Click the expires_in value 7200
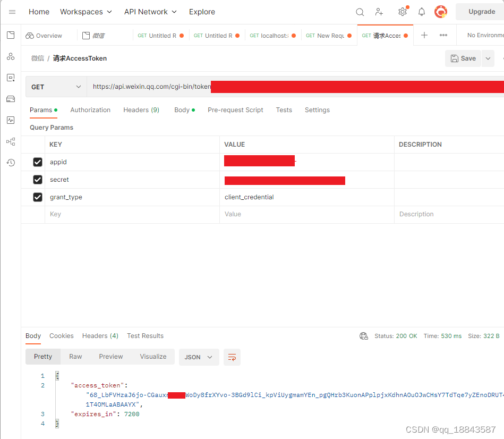The image size is (504, 439). pos(132,414)
